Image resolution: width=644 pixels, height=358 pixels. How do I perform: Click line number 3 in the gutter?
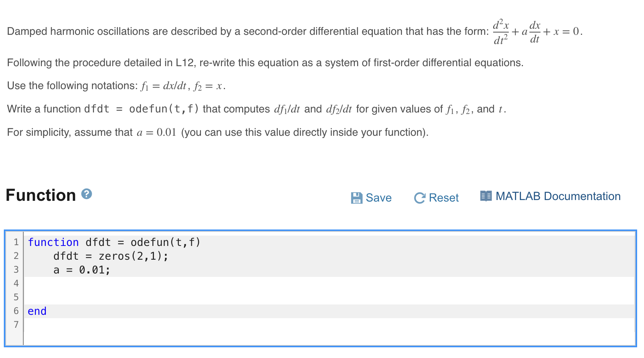pyautogui.click(x=16, y=270)
